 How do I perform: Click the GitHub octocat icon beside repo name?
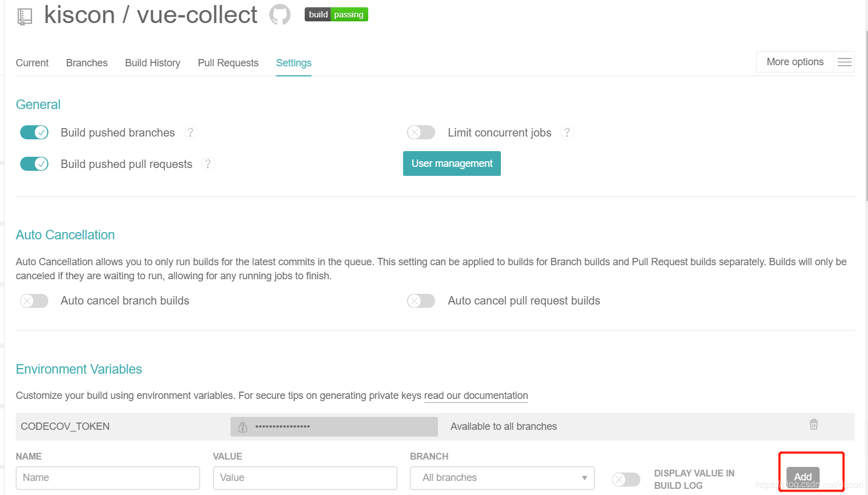[x=279, y=15]
